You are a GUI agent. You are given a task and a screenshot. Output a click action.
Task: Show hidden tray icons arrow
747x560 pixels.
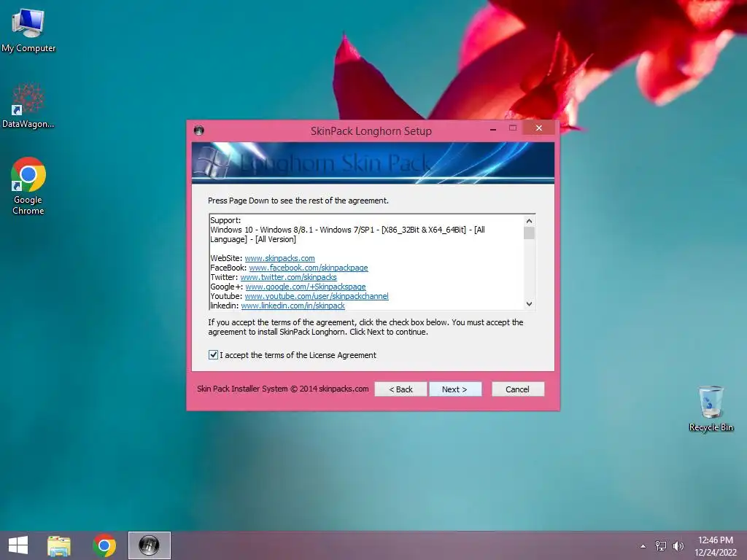(643, 546)
